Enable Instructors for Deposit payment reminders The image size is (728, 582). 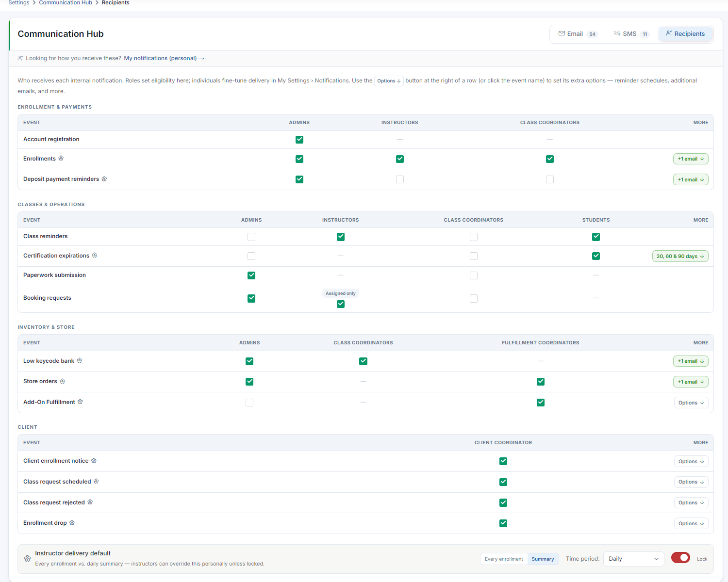point(400,179)
